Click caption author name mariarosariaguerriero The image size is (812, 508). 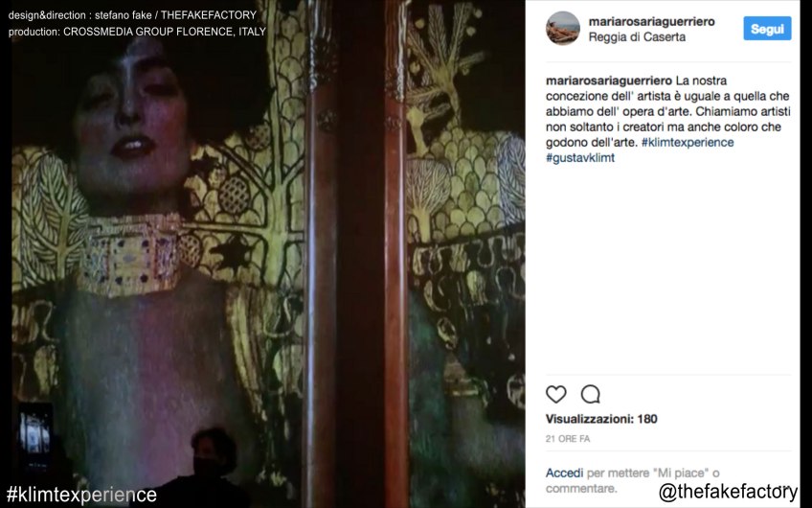click(x=609, y=81)
